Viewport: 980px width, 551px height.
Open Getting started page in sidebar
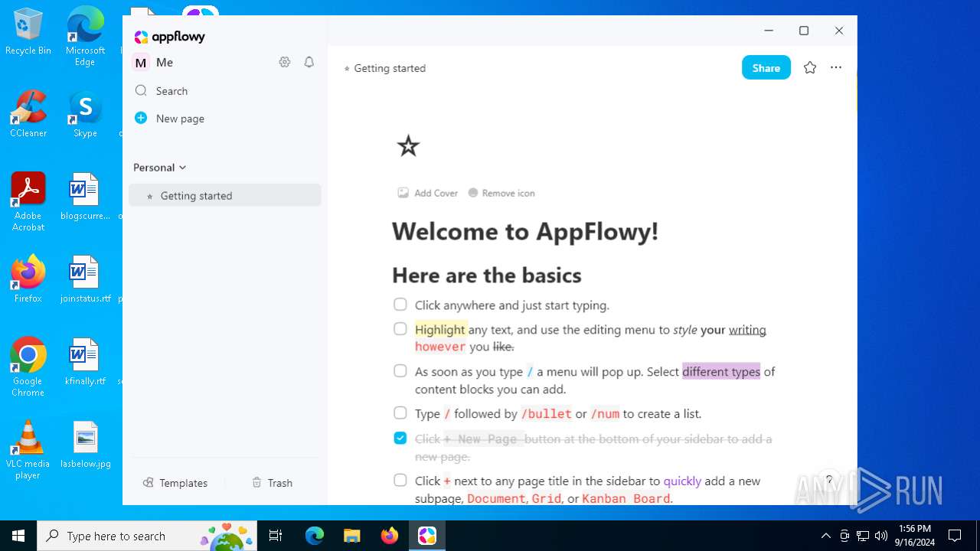pos(225,195)
